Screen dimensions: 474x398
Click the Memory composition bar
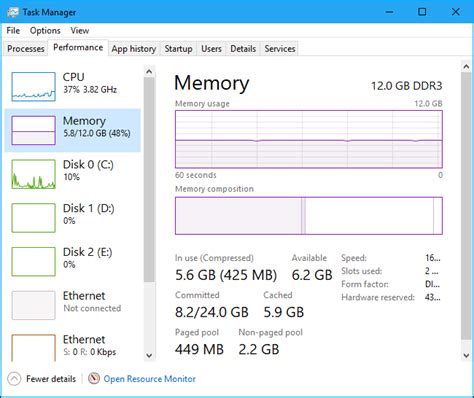pyautogui.click(x=309, y=216)
